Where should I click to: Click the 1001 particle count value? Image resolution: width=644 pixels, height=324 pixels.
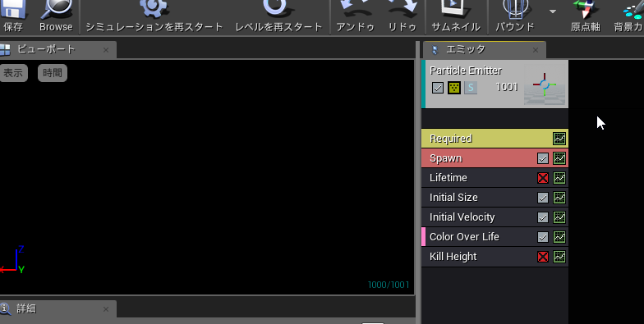[x=506, y=87]
